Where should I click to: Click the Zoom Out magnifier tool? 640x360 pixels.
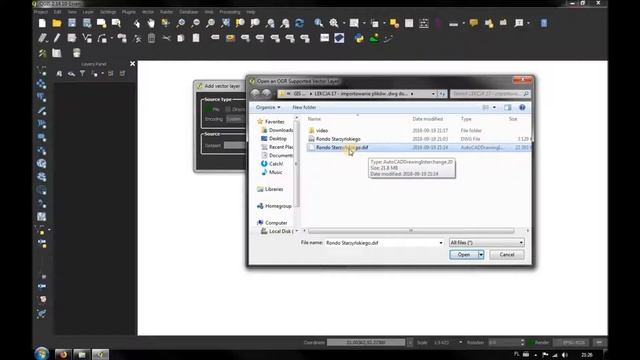tap(196, 23)
